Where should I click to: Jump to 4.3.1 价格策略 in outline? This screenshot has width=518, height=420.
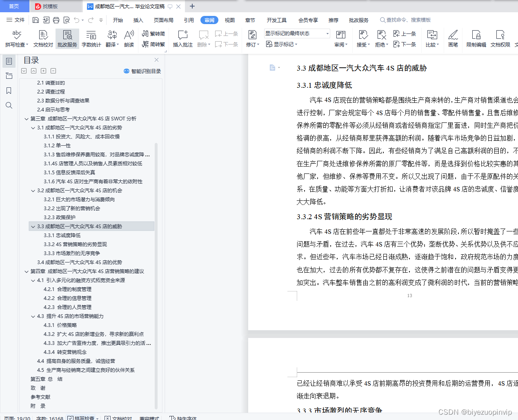coord(60,325)
